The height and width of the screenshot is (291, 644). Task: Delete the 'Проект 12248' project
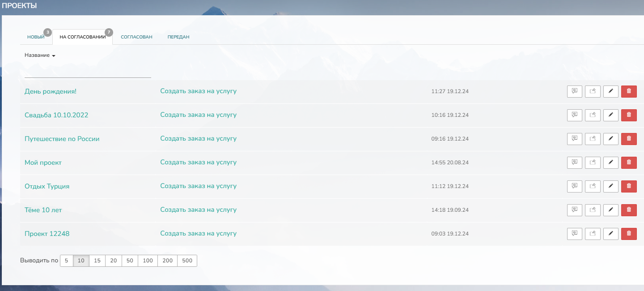coord(629,234)
